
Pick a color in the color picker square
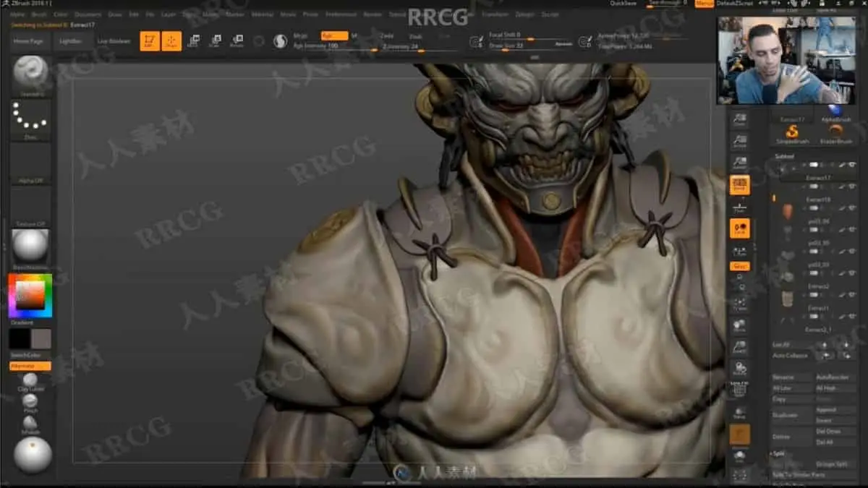(30, 294)
